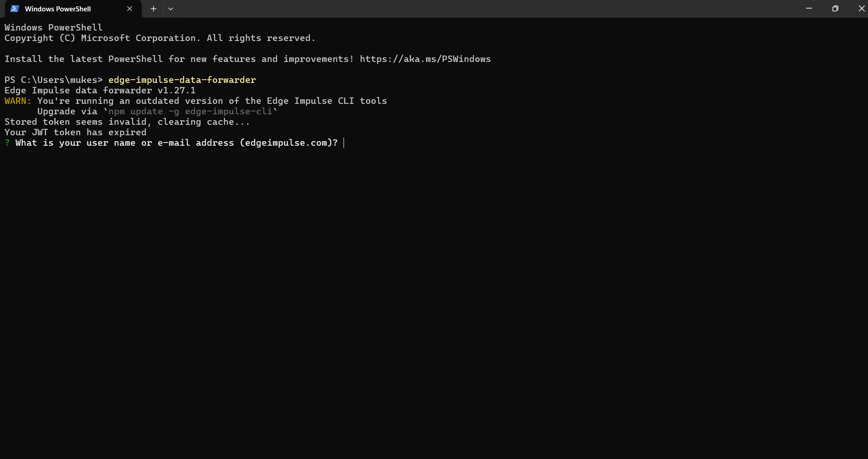Close the terminal window
This screenshot has width=868, height=459.
tap(861, 9)
